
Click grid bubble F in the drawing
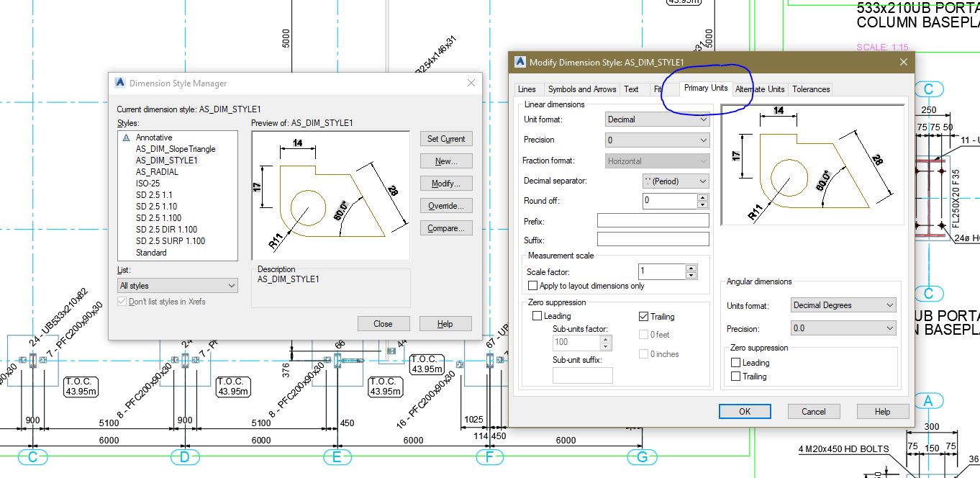[489, 457]
